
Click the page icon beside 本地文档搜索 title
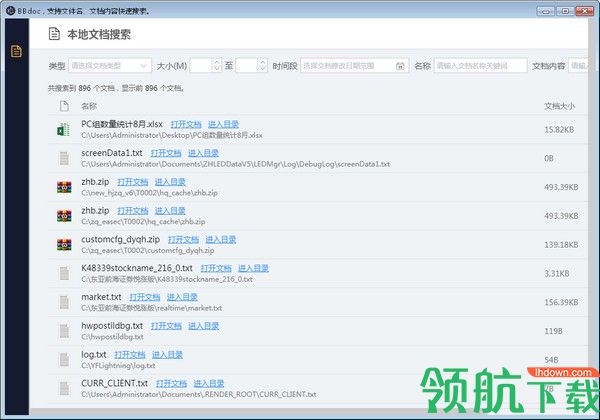tap(54, 34)
